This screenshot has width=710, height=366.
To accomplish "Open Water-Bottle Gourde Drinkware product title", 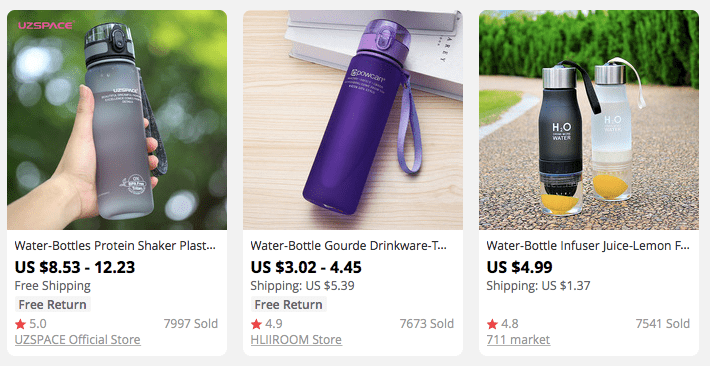I will click(349, 246).
